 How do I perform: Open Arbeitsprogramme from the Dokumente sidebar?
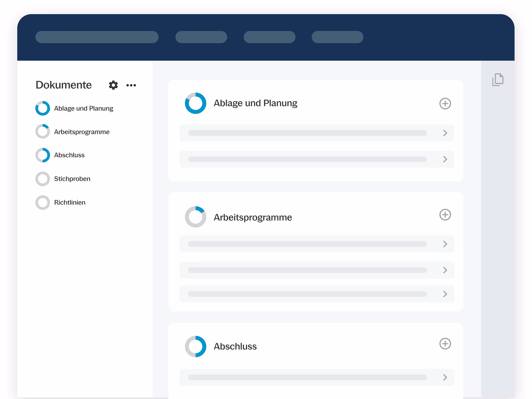[82, 132]
